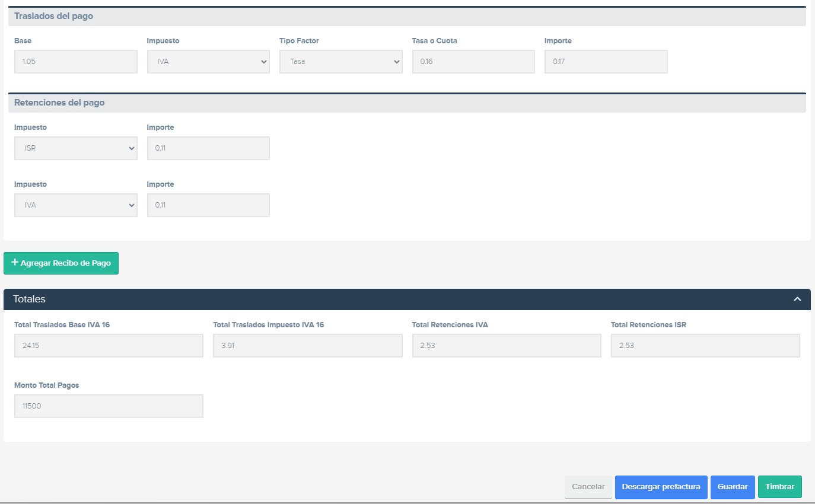Click the Traslados Importe field showing 0.17

(606, 62)
